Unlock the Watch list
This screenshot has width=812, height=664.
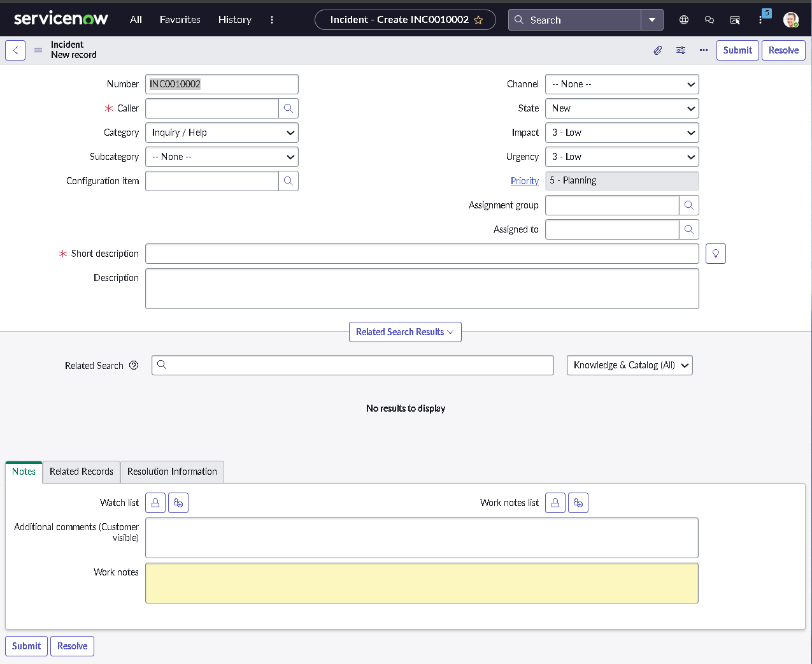point(155,503)
